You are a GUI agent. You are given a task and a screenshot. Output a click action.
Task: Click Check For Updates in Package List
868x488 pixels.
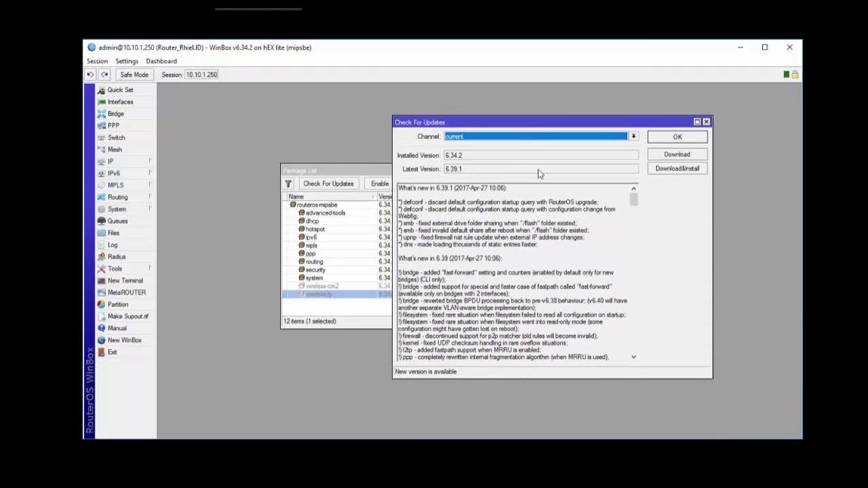pyautogui.click(x=328, y=184)
